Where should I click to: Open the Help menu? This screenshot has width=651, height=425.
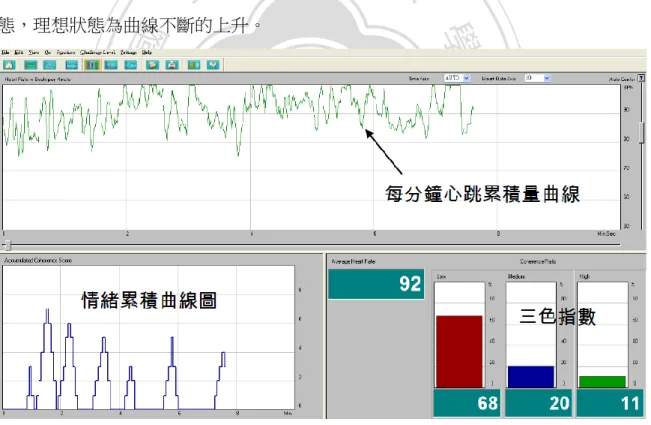(147, 52)
